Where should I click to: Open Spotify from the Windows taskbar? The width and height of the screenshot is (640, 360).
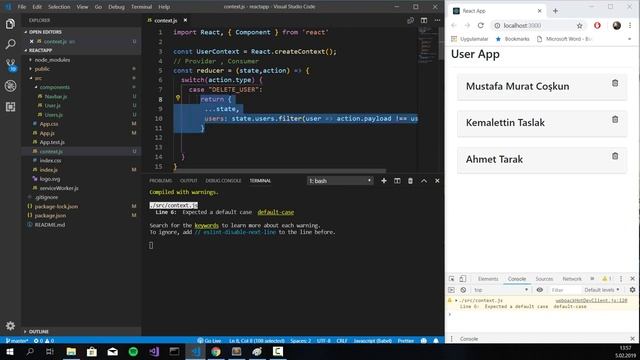pos(133,351)
